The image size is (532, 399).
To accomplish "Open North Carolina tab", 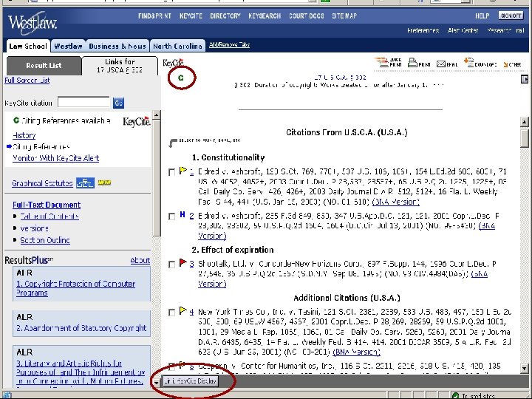I will [x=177, y=46].
